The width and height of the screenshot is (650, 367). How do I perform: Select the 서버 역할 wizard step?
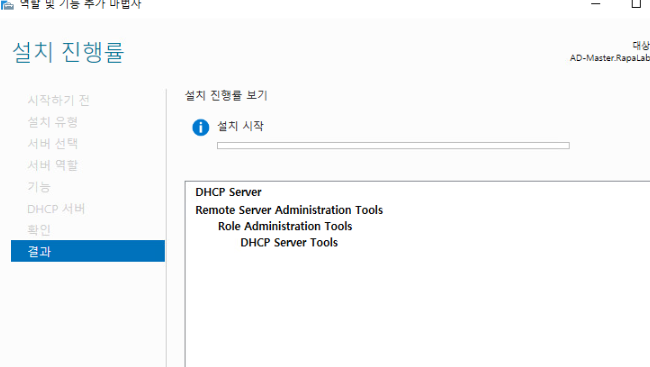pyautogui.click(x=53, y=165)
